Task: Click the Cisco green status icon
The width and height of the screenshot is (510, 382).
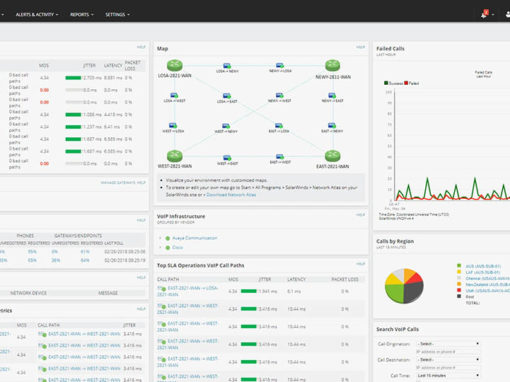Action: (168, 248)
